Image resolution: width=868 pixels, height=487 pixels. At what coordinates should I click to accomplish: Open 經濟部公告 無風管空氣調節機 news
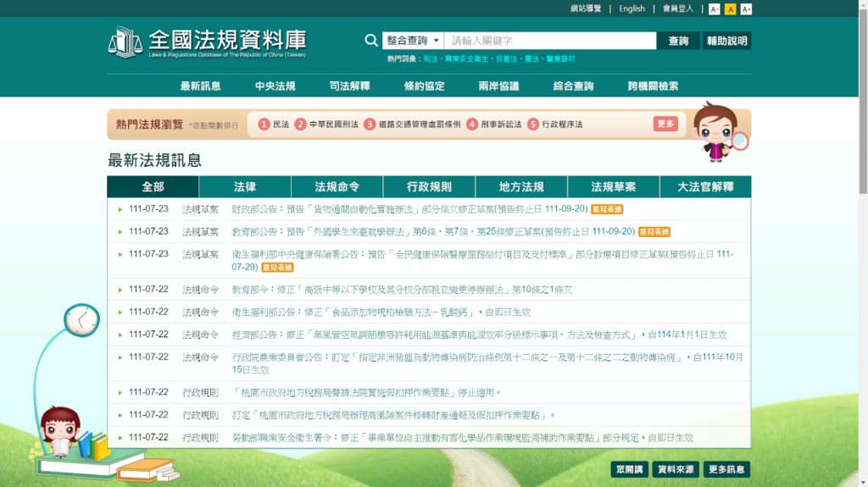(479, 335)
